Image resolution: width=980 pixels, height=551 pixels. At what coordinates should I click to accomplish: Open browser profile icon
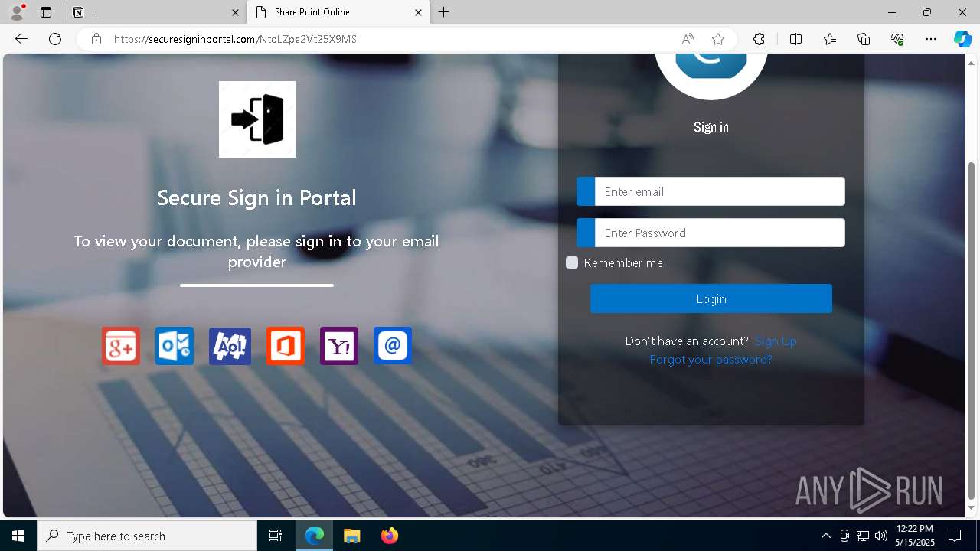click(x=17, y=12)
